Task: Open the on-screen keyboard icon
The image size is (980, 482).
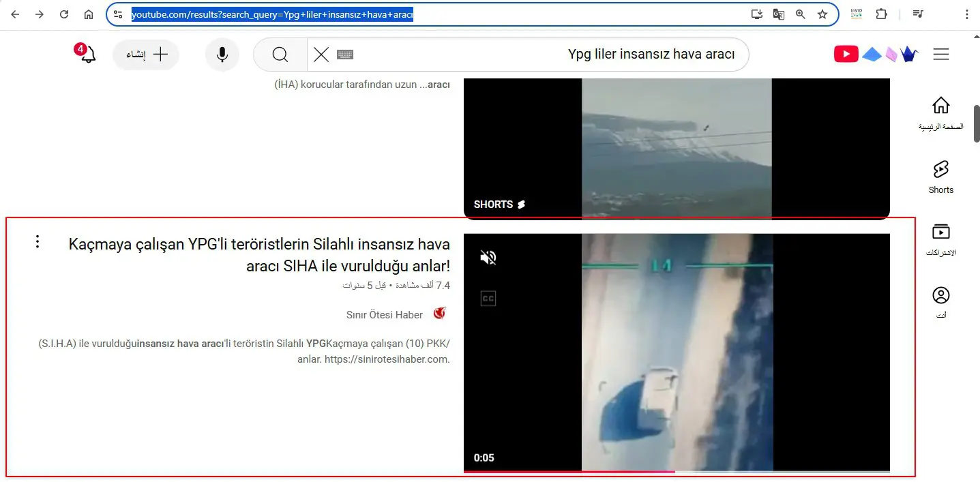Action: pos(345,55)
